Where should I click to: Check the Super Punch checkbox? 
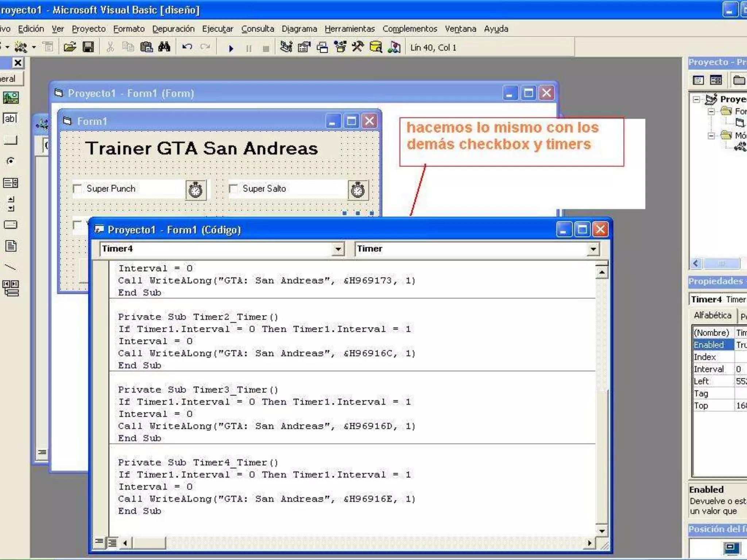tap(77, 189)
